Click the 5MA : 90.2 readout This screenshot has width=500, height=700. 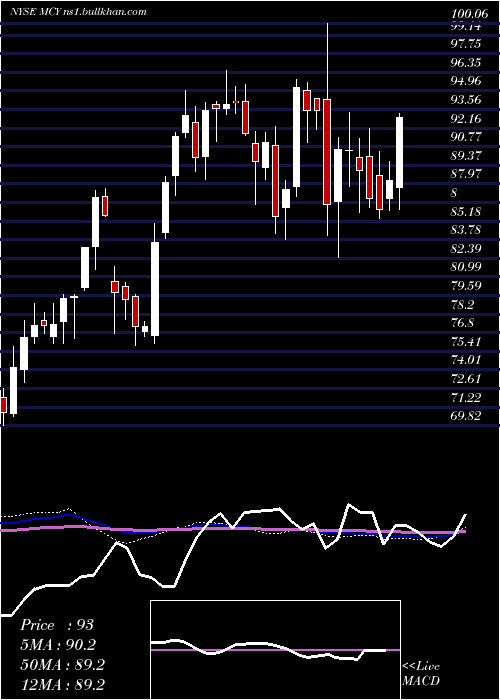coord(58,645)
